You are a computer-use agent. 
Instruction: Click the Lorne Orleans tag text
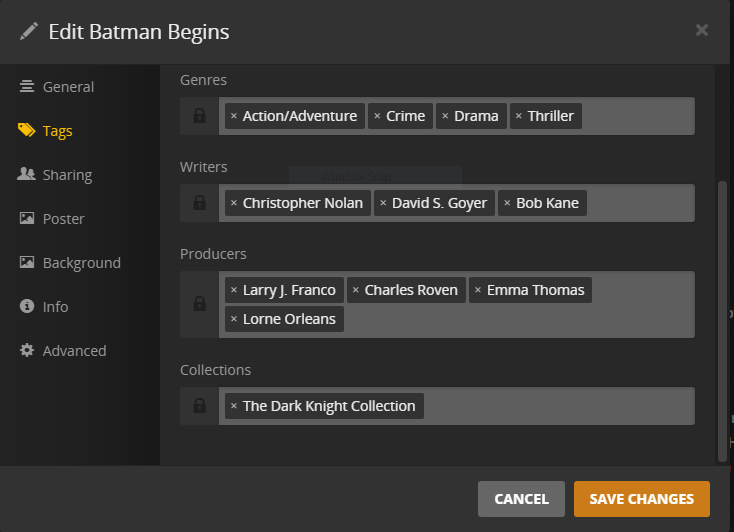[x=289, y=319]
